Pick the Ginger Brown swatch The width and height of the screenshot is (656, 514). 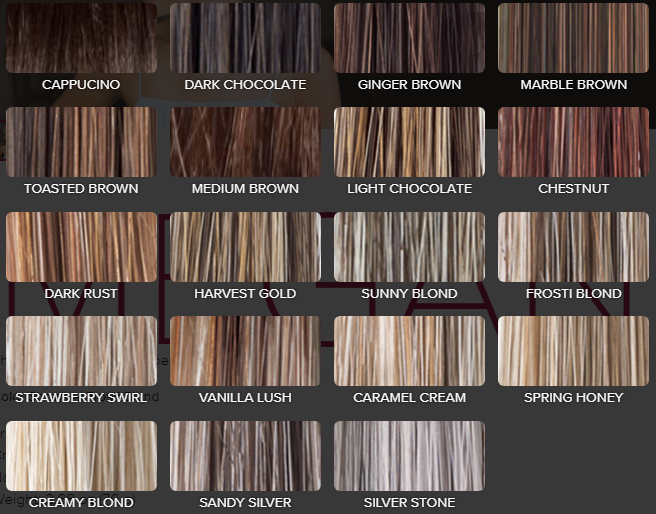point(409,38)
